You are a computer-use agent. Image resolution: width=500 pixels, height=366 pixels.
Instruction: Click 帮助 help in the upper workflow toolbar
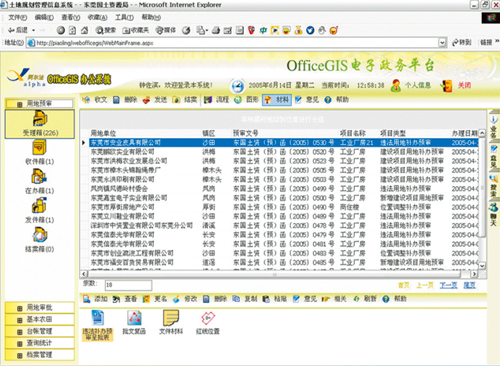pos(336,100)
